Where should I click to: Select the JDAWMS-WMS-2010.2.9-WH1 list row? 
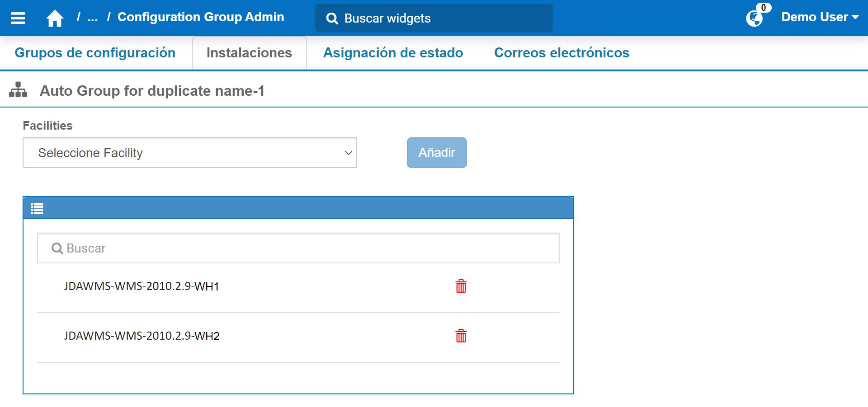point(142,286)
